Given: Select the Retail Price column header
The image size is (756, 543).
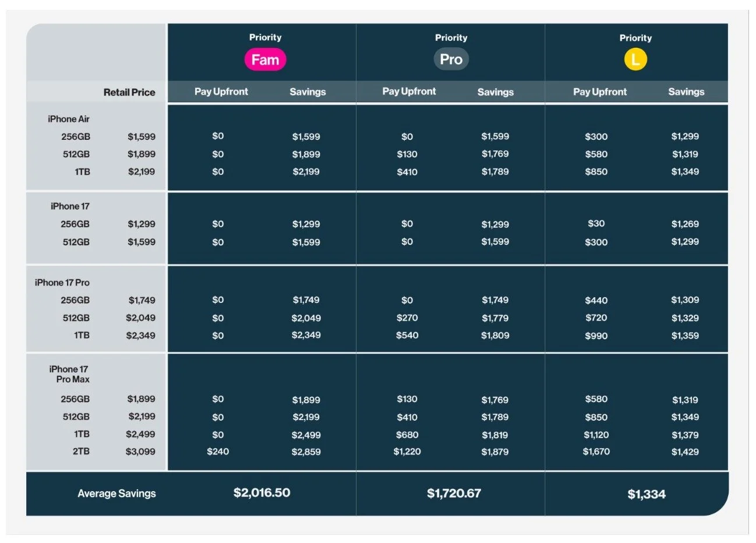Looking at the screenshot, I should pyautogui.click(x=129, y=92).
